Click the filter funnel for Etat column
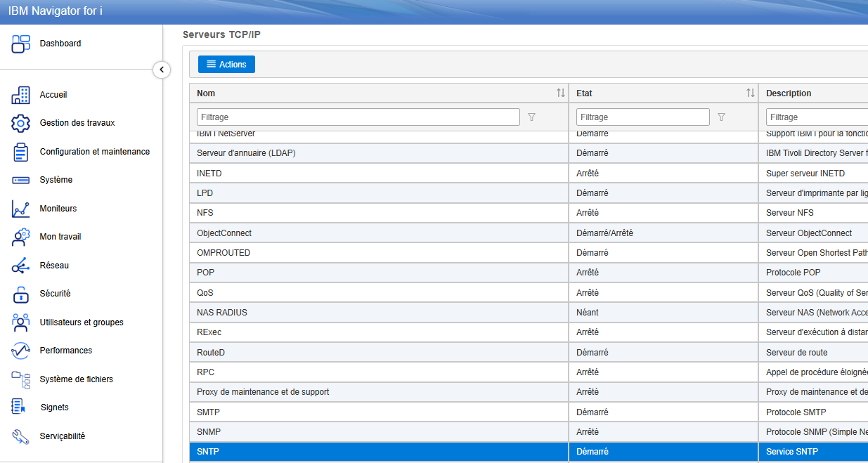The height and width of the screenshot is (463, 868). pyautogui.click(x=722, y=117)
